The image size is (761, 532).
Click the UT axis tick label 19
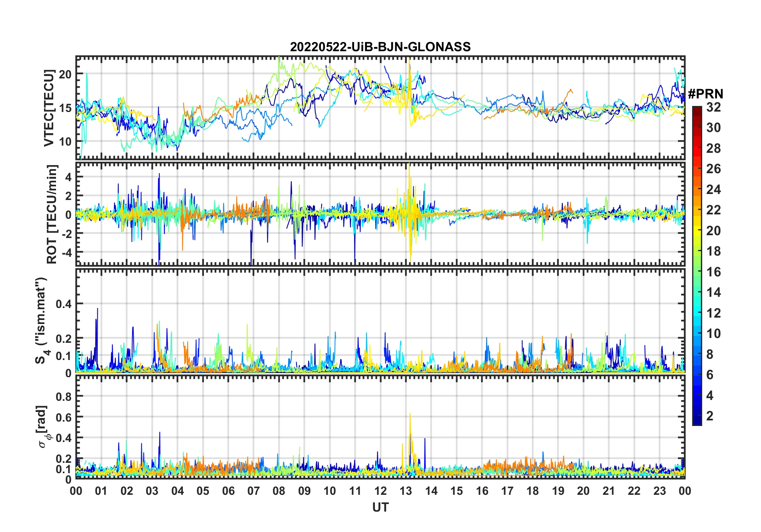tap(558, 491)
